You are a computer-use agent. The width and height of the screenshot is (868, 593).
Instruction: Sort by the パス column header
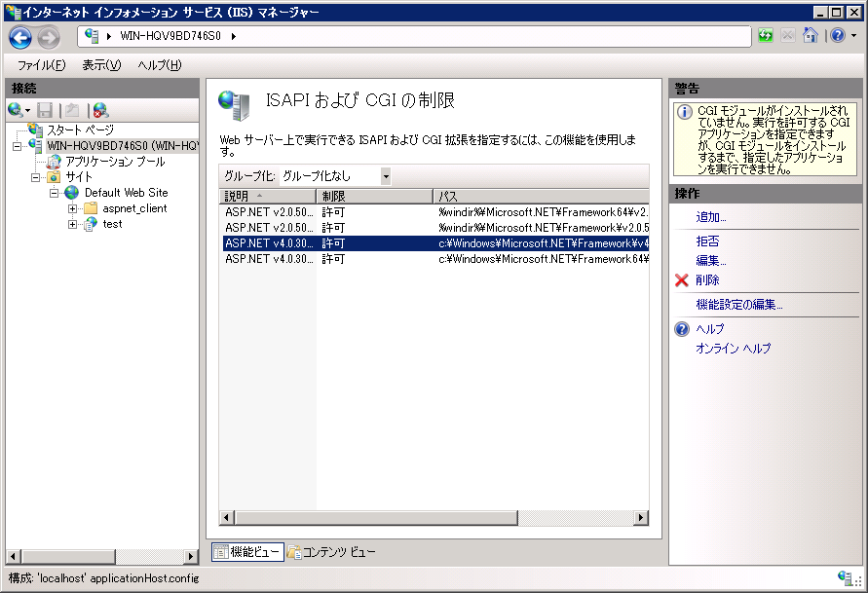pos(541,197)
